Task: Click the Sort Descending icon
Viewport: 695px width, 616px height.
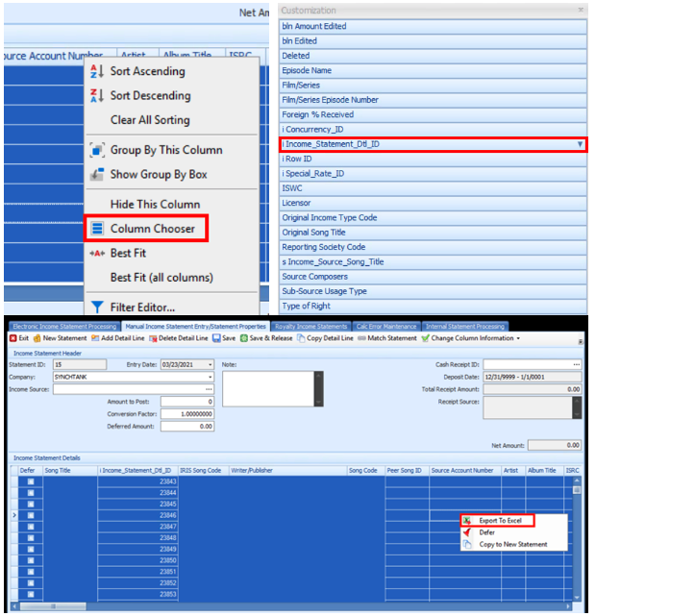Action: [x=95, y=96]
